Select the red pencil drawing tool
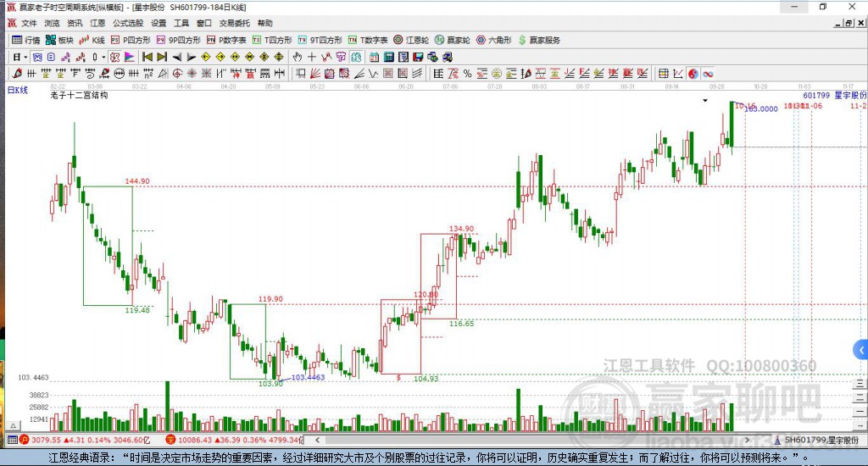Screen dimensions: 868x466 coord(17,74)
